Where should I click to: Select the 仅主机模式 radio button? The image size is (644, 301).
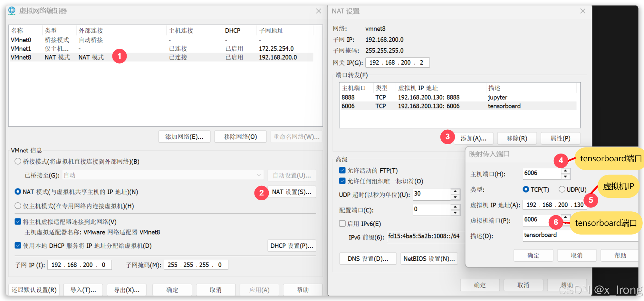click(18, 206)
